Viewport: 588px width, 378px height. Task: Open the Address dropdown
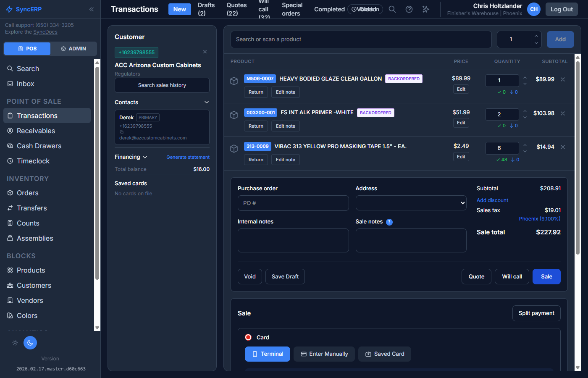[x=411, y=203]
